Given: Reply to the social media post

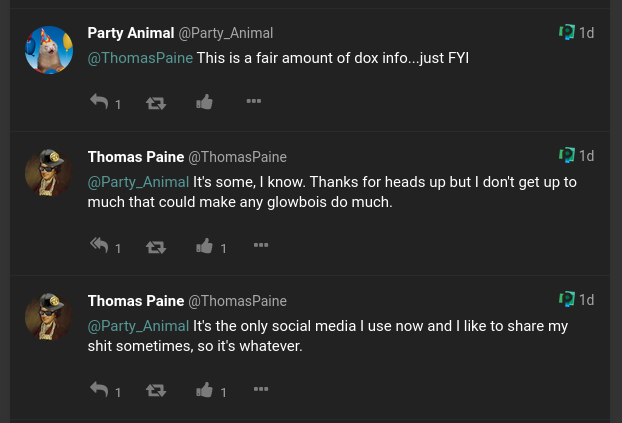Looking at the screenshot, I should pos(99,389).
